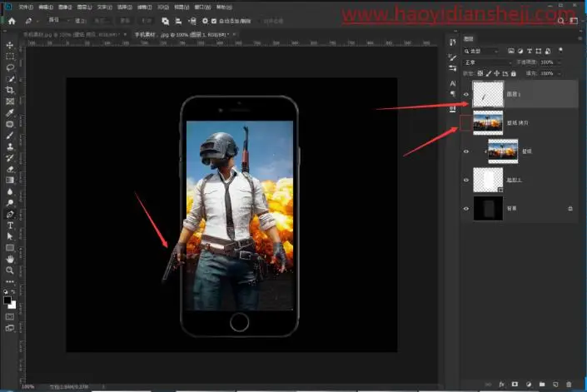Hide the clipped wallpaper layer
The height and width of the screenshot is (392, 587).
pyautogui.click(x=466, y=151)
